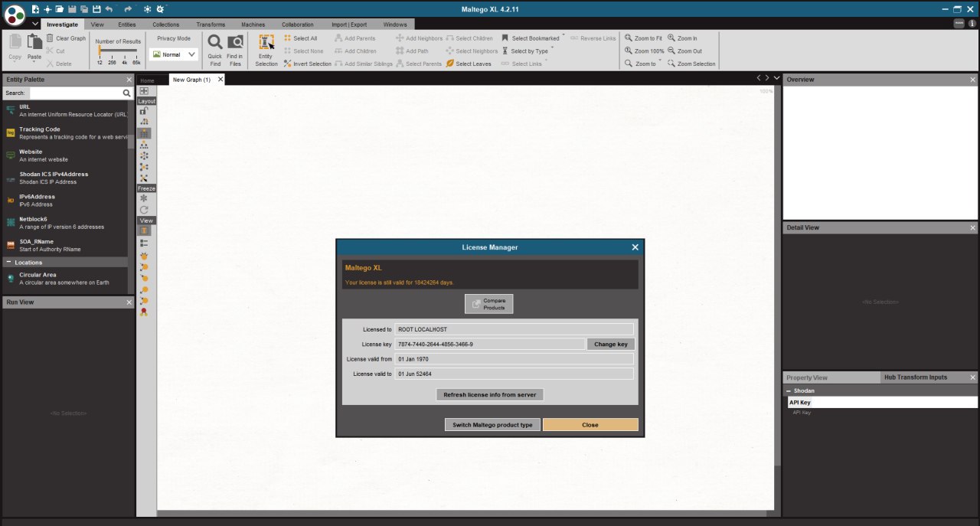Click the Compare Products button
The height and width of the screenshot is (526, 980).
click(488, 304)
